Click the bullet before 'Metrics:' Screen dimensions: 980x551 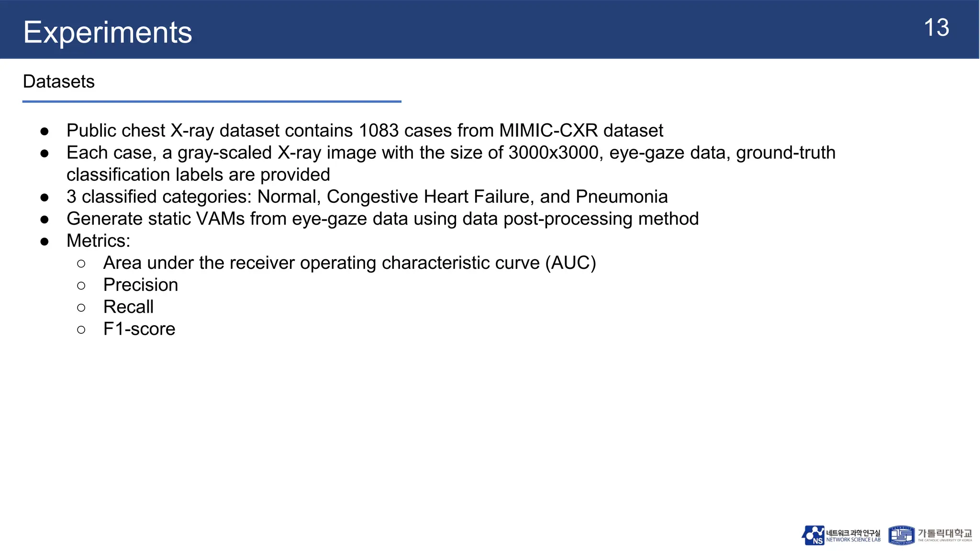pyautogui.click(x=45, y=241)
